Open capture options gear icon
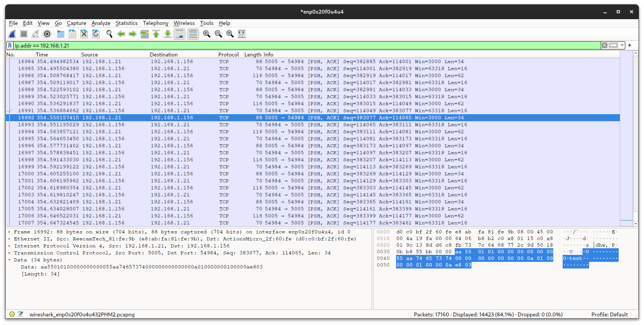644x325 pixels. click(47, 34)
